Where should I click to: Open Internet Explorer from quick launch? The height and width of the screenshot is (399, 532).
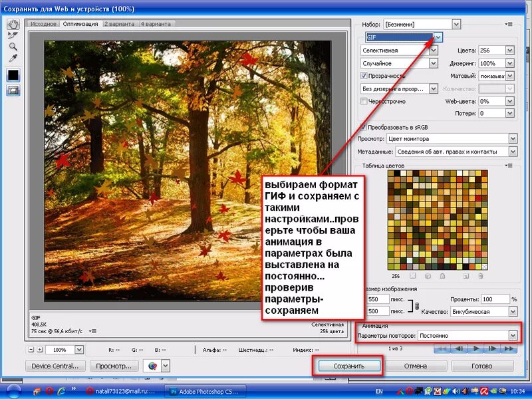pyautogui.click(x=61, y=391)
